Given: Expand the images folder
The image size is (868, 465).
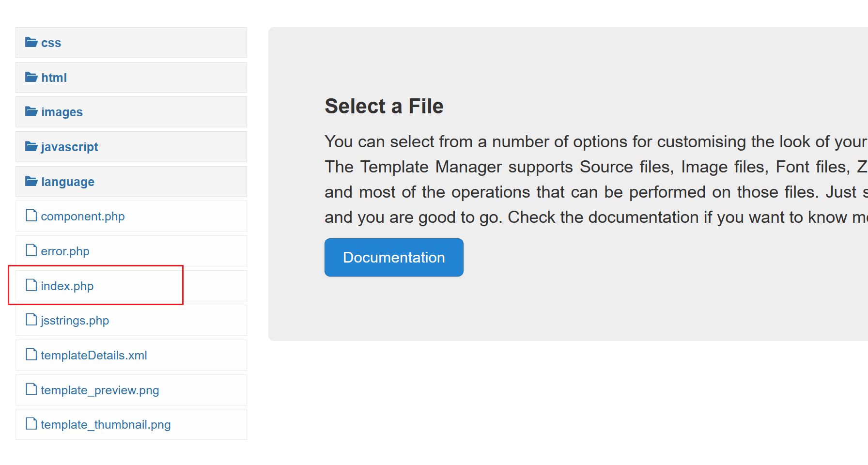Looking at the screenshot, I should pyautogui.click(x=62, y=112).
